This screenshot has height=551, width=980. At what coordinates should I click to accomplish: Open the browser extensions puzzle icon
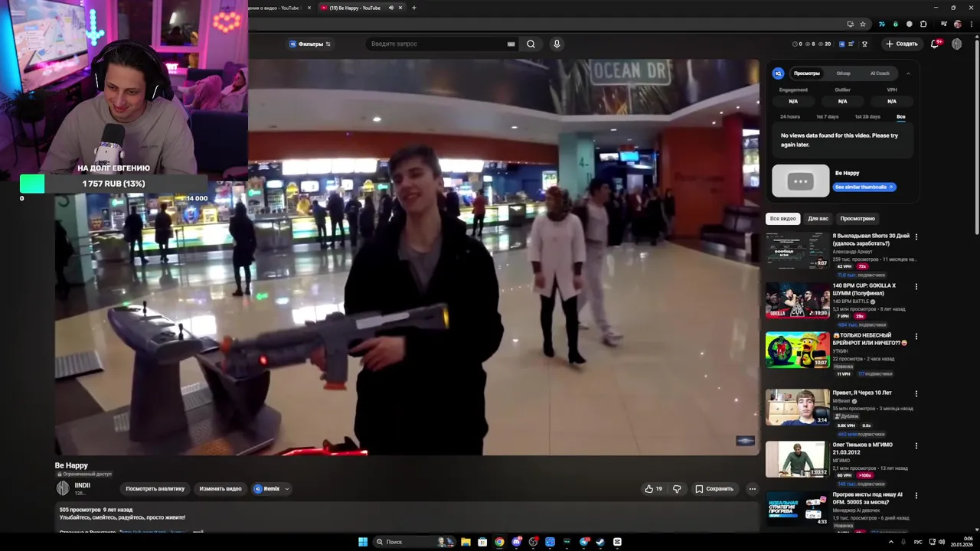click(924, 24)
